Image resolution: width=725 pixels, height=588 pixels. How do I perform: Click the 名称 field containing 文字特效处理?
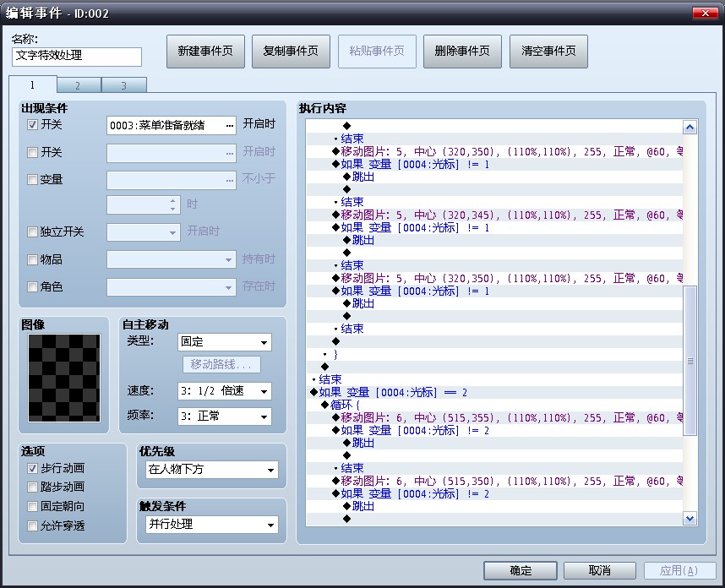(77, 57)
